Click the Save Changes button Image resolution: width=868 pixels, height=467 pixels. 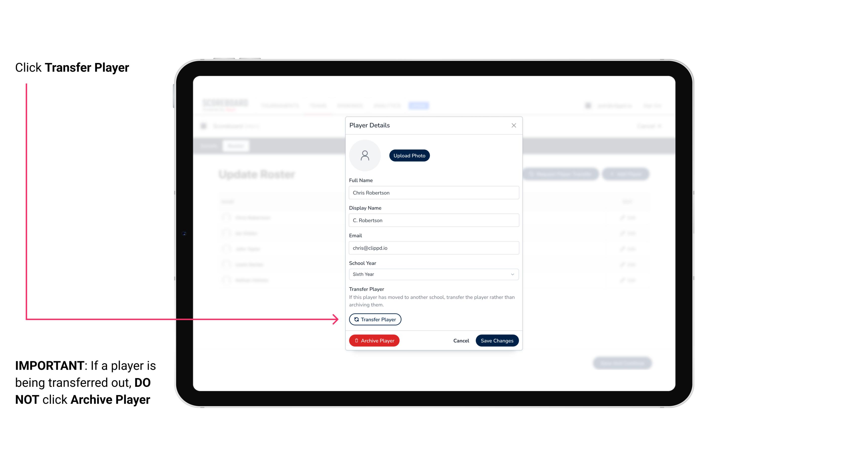(496, 340)
